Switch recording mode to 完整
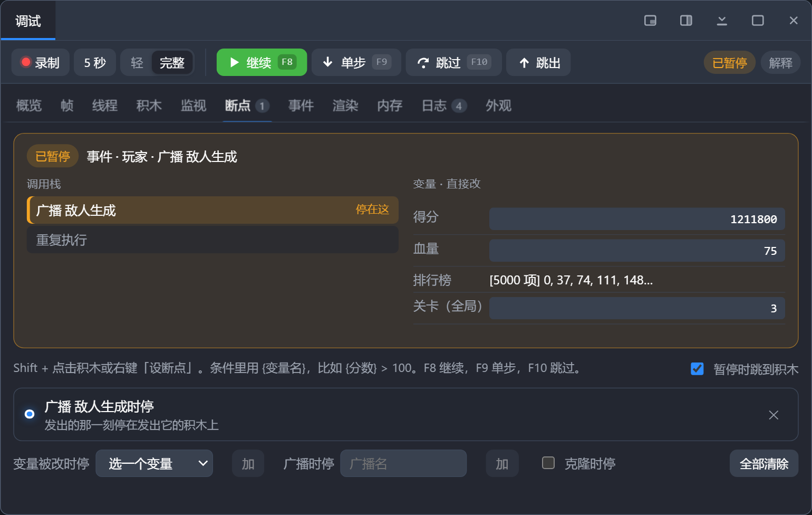The height and width of the screenshot is (515, 812). (172, 63)
